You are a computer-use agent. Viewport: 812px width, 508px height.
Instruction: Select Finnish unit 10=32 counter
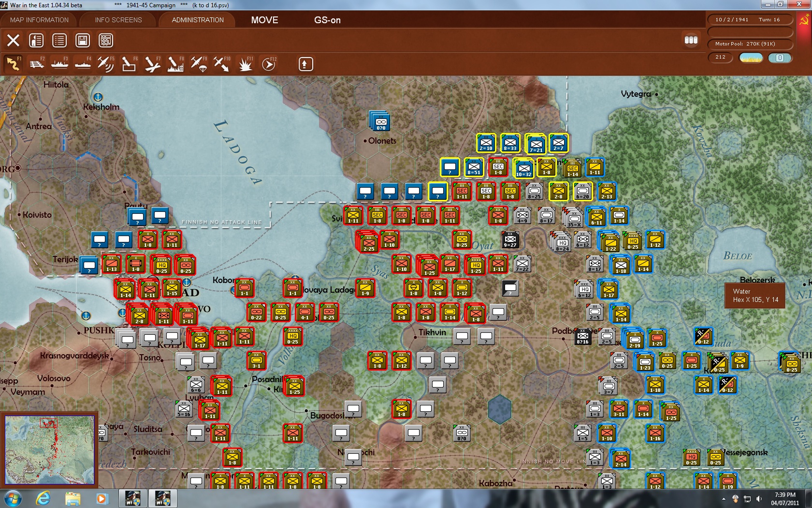[523, 168]
